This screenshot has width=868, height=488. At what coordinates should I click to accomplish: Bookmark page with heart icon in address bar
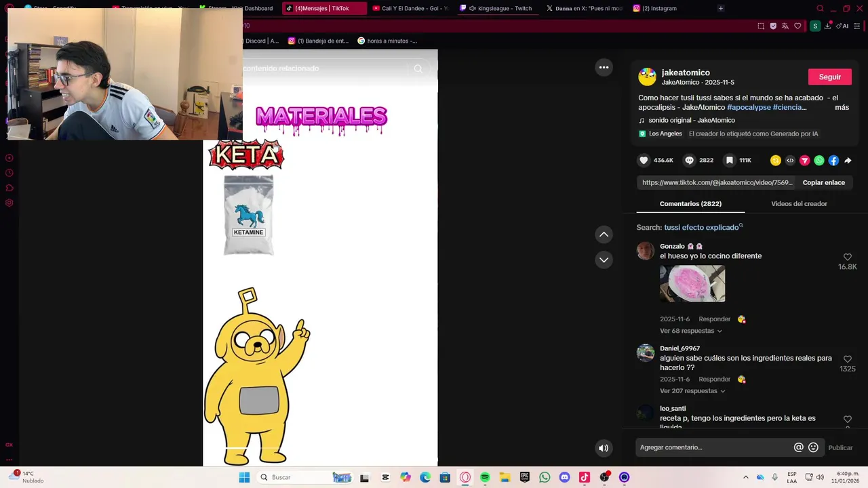pyautogui.click(x=797, y=26)
